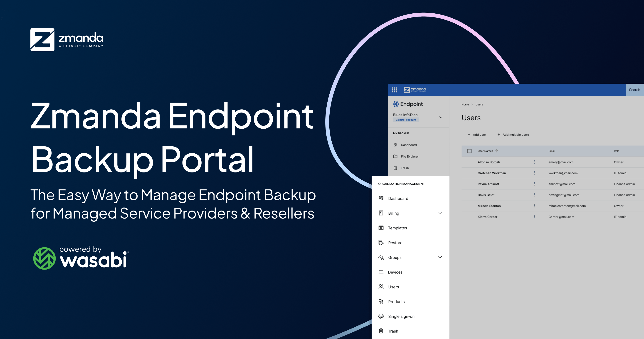The height and width of the screenshot is (339, 644).
Task: Click the Email column header
Action: [x=552, y=151]
